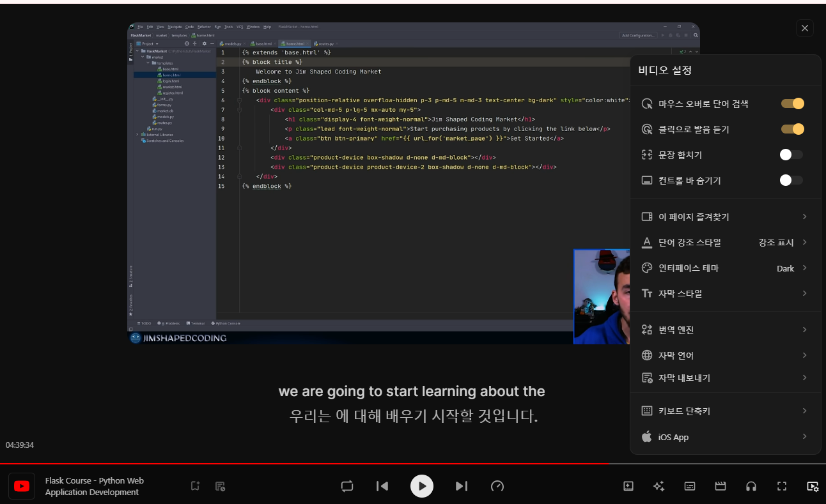826x504 pixels.
Task: Toggle 마우스 오버로 단어 검색 switch
Action: [792, 103]
